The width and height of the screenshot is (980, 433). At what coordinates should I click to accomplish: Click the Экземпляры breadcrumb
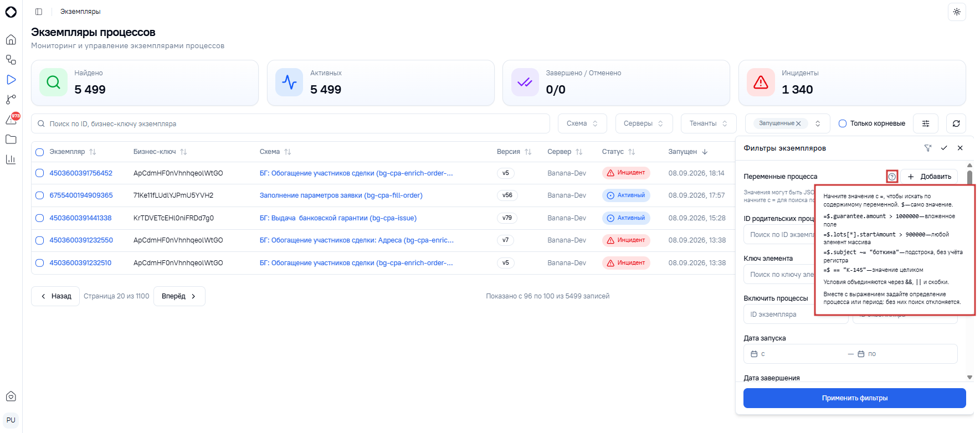click(80, 12)
